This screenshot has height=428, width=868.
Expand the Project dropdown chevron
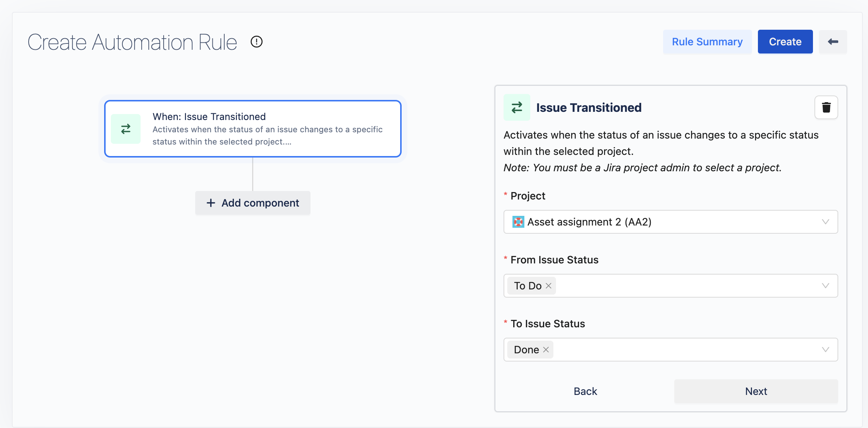[x=825, y=222]
